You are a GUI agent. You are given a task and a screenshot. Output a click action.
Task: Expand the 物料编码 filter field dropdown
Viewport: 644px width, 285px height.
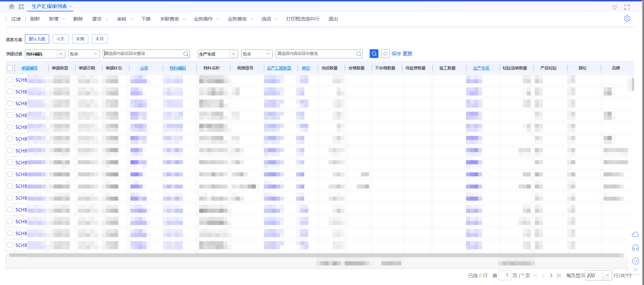61,54
